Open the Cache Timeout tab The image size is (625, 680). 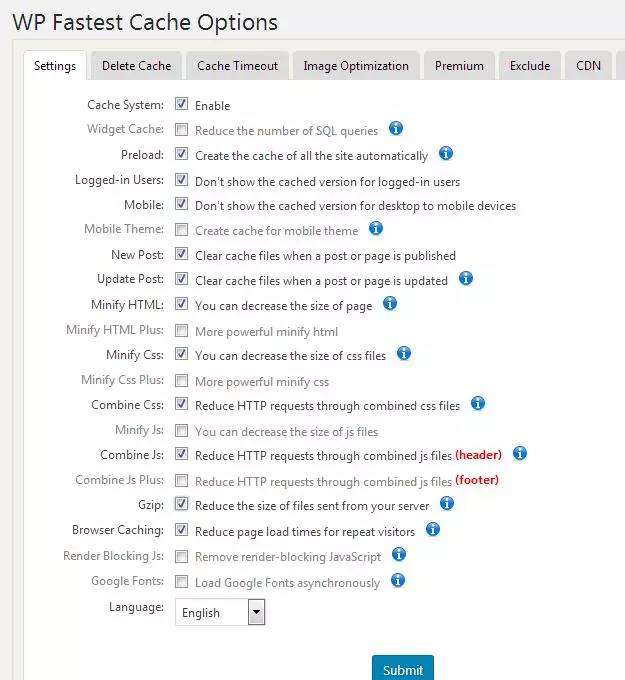click(x=237, y=66)
